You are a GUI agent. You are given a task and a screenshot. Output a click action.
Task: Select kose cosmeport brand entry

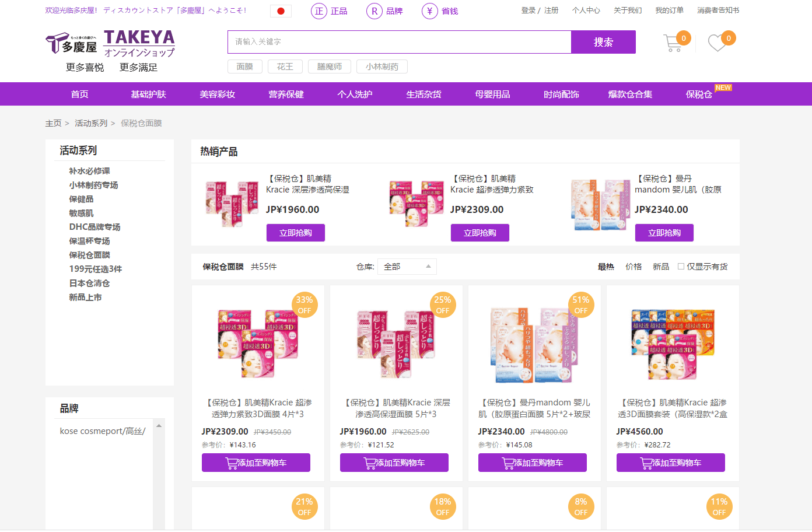tap(103, 431)
